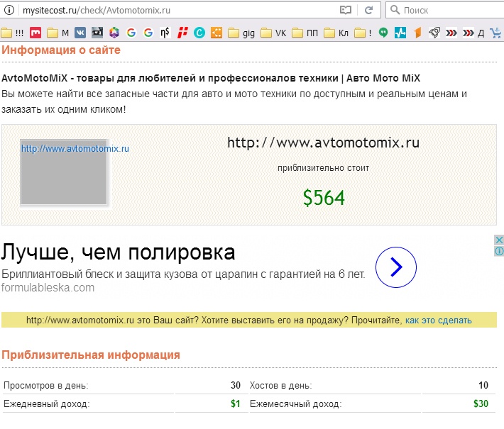Viewport: 504px width, 429px height.
Task: Open the shopping cart bookmark icon
Action: point(496,33)
